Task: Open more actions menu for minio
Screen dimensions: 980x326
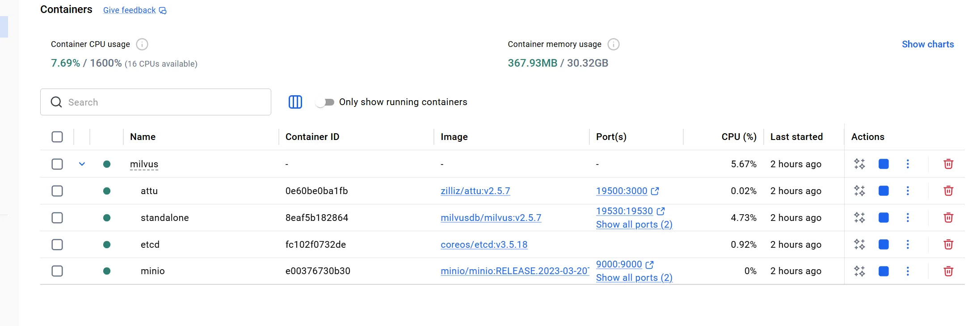Action: 907,271
